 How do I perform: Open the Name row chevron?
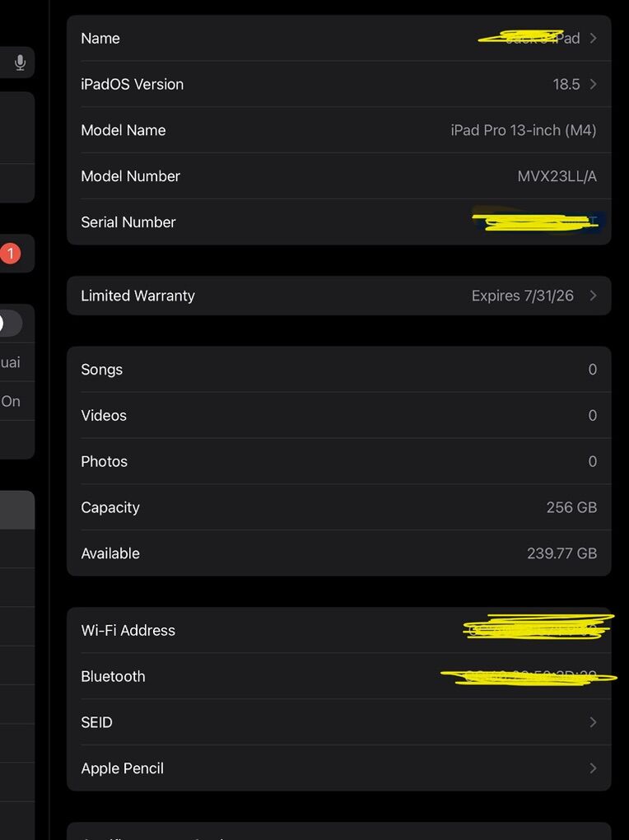[593, 39]
